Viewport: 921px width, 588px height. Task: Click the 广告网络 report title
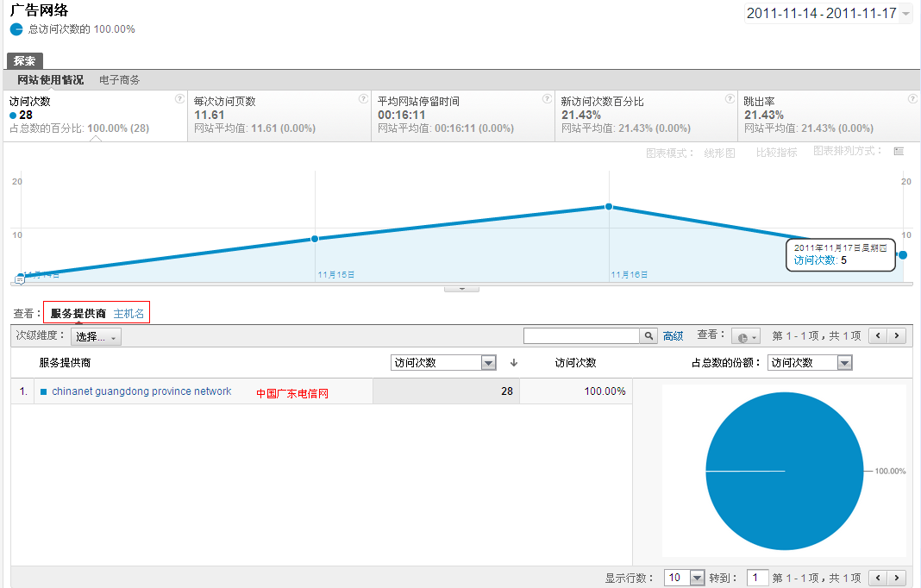tap(40, 10)
